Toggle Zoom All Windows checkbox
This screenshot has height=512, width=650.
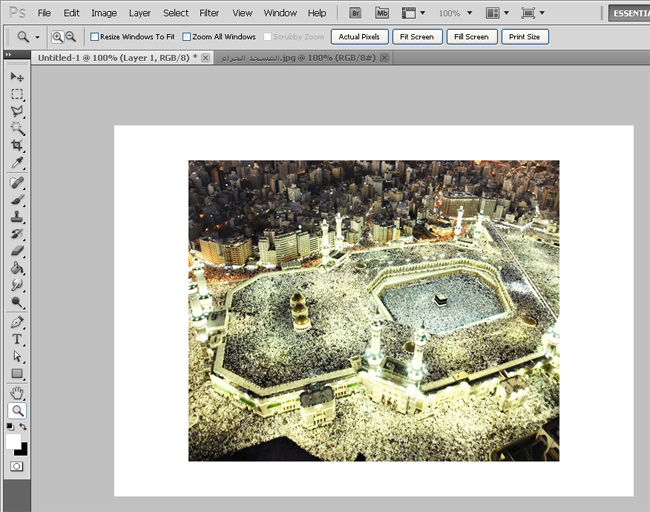187,37
